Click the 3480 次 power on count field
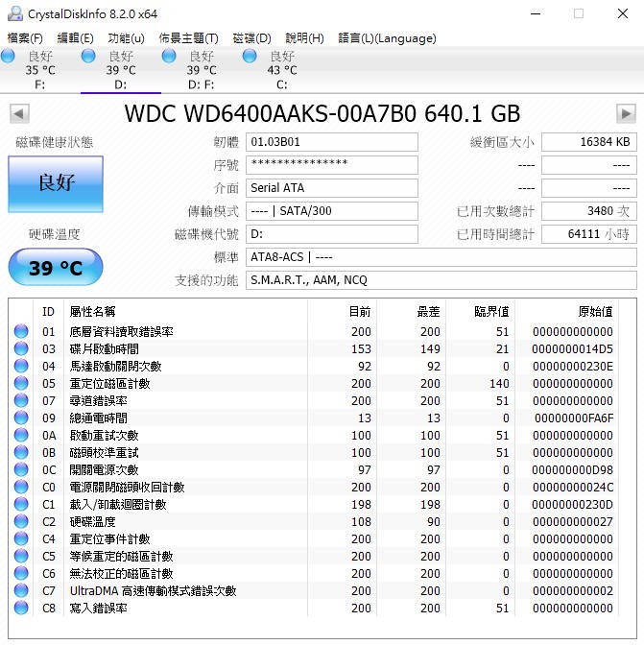 (x=589, y=211)
